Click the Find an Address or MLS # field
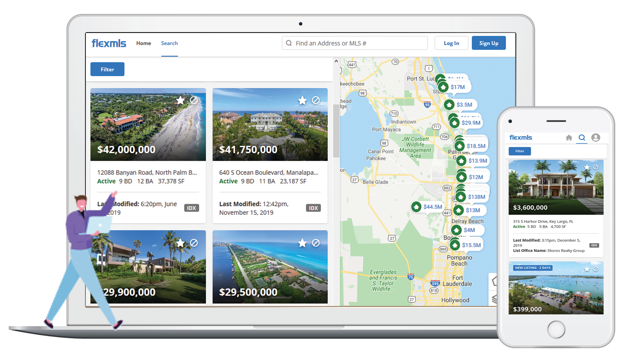 coord(355,43)
